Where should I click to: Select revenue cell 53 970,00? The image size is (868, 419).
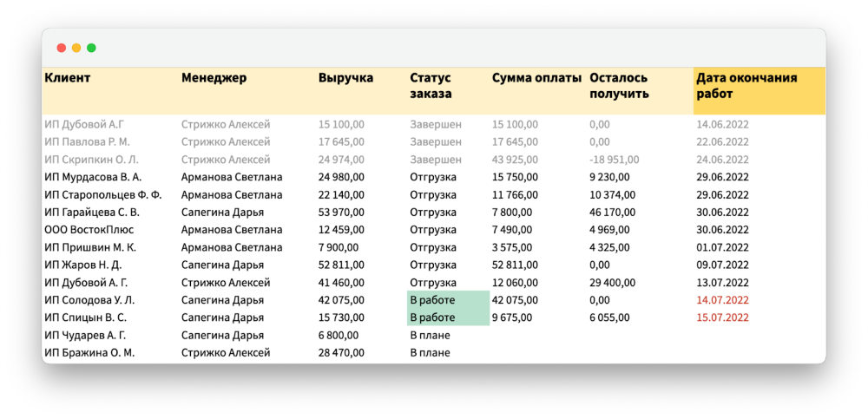[x=341, y=213]
